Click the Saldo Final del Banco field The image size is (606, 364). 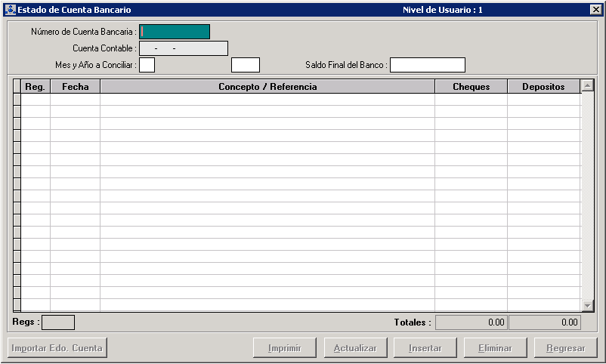(428, 65)
